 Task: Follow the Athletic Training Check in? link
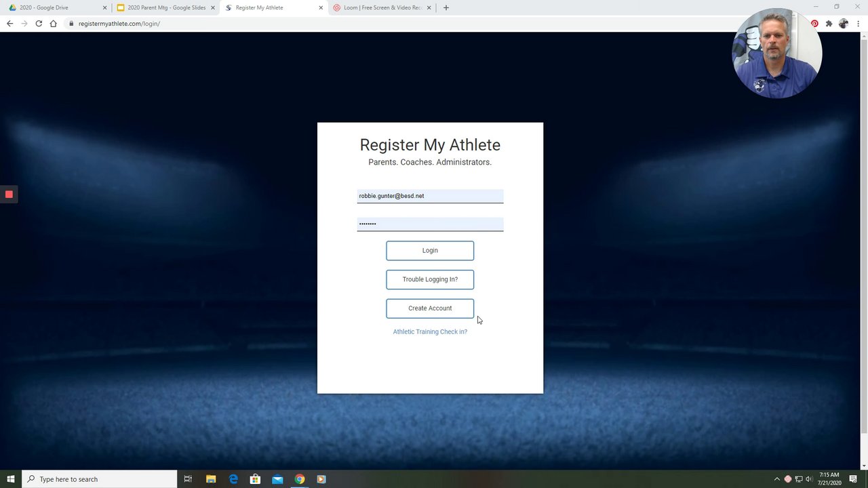(430, 331)
